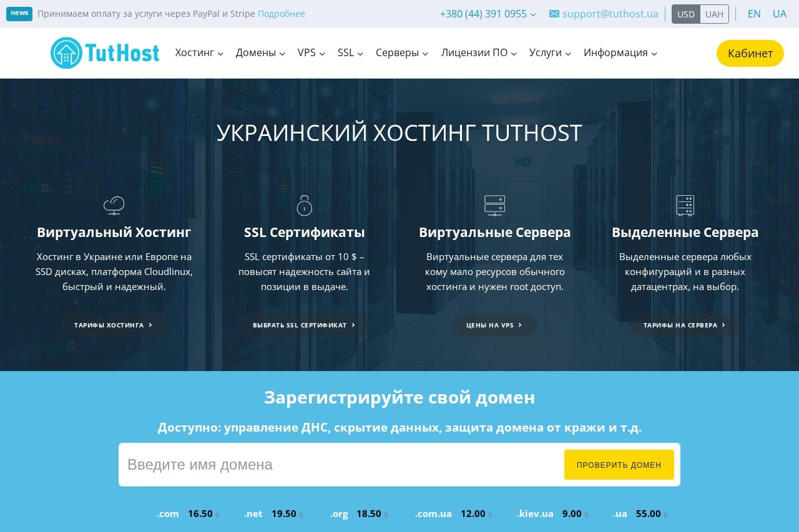Click the blue news badge
The width and height of the screenshot is (799, 532).
[19, 14]
